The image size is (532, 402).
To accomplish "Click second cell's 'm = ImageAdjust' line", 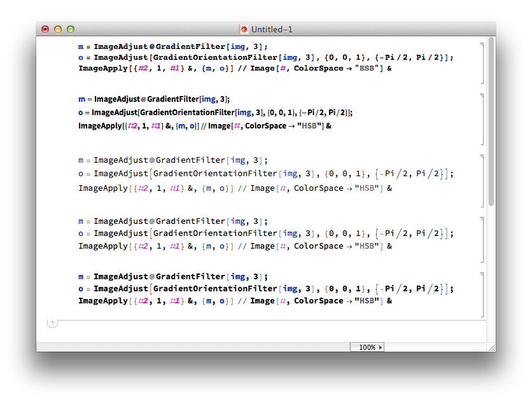I will pos(154,99).
